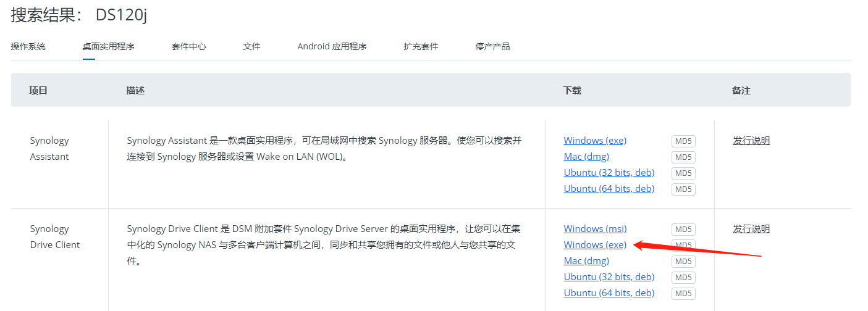Show MD5 for Assistant Mac (dmg)
This screenshot has height=311, width=868.
point(683,157)
